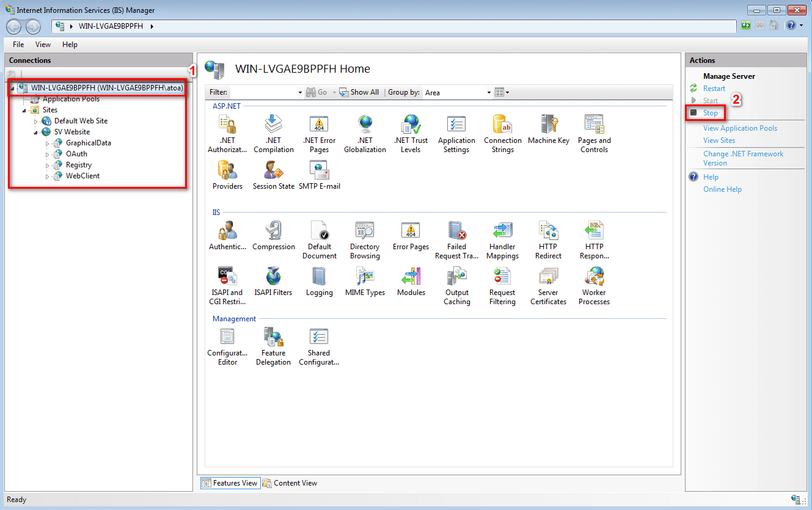Switch to the Content View tab
This screenshot has width=812, height=510.
(x=290, y=483)
